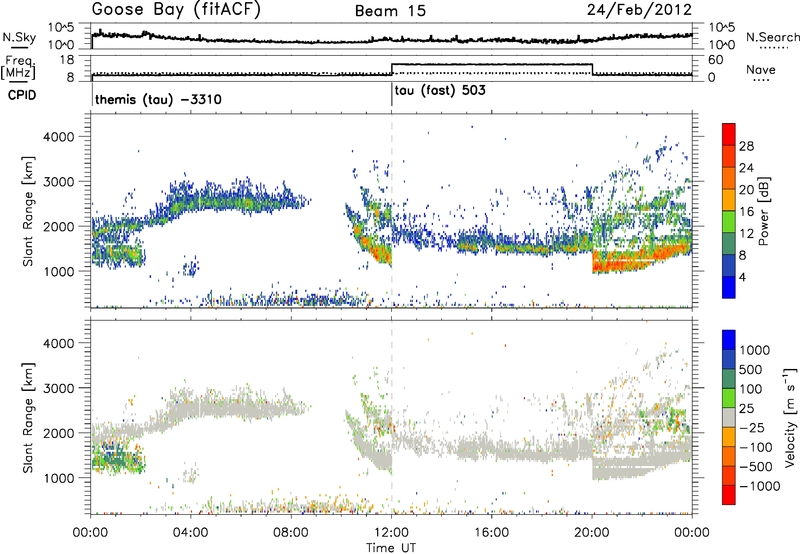This screenshot has height=554, width=800.
Task: Select the red bottom segment of velocity colorbar
Action: coord(729,495)
